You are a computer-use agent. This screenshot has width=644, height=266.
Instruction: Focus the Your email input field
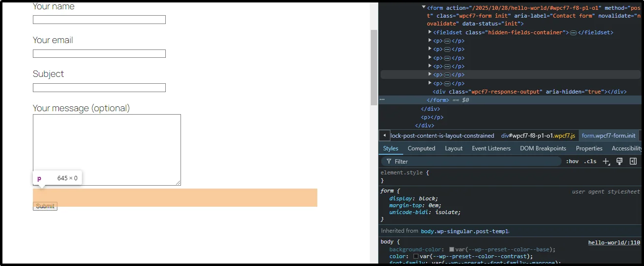[x=99, y=53]
